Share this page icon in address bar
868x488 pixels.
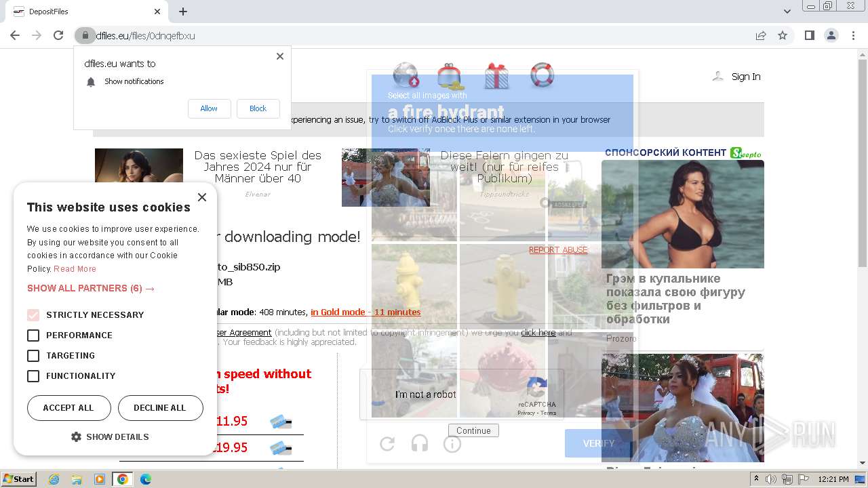[761, 35]
